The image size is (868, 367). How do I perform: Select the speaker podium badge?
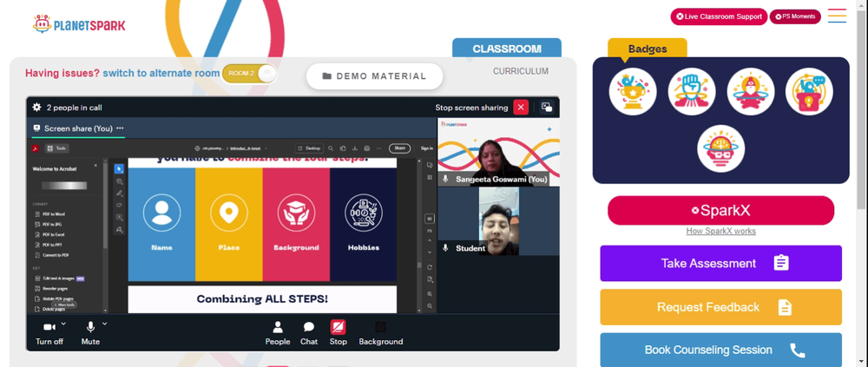[809, 91]
